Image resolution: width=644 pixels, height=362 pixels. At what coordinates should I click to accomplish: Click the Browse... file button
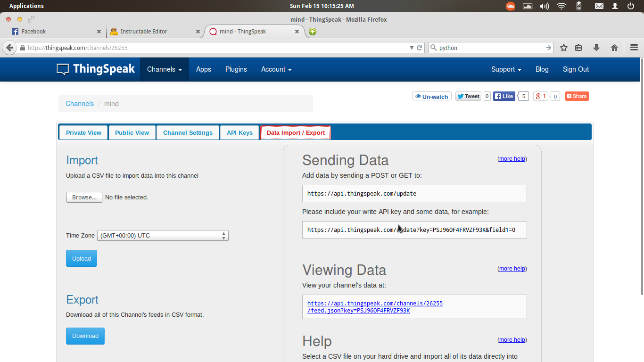click(x=84, y=197)
